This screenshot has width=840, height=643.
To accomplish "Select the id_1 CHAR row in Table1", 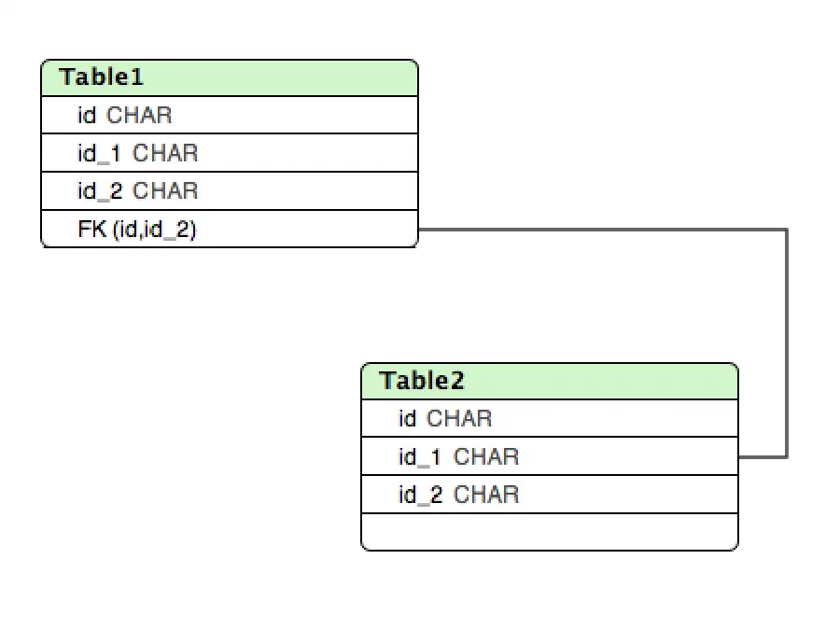I will pos(230,153).
